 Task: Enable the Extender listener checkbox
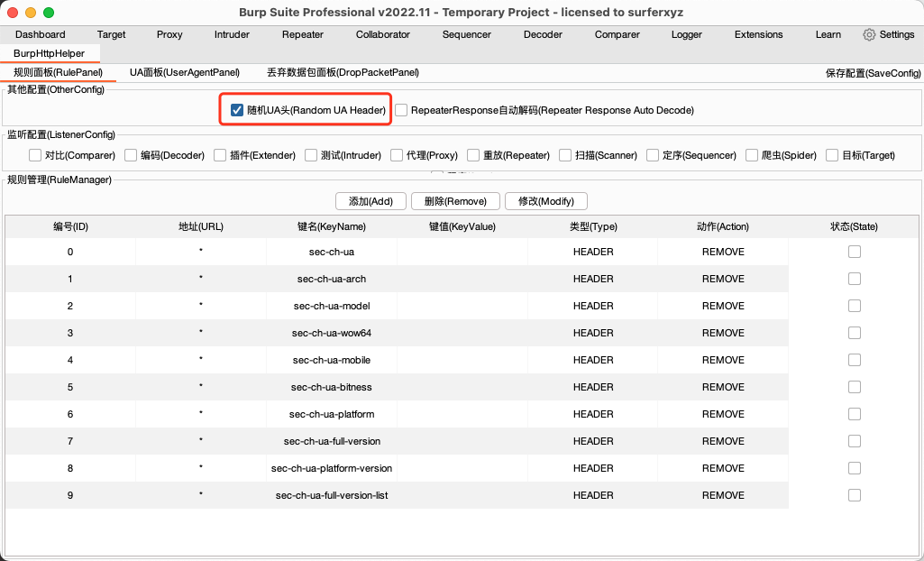pos(220,155)
